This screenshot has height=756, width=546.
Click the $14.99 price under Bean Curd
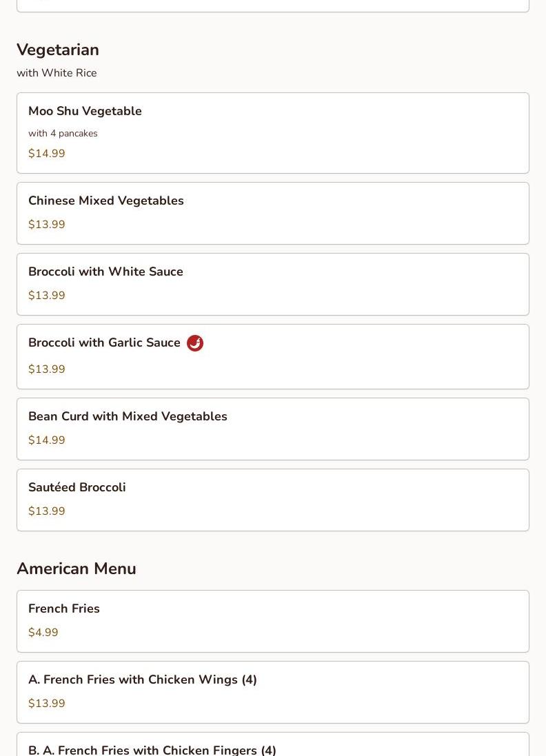pyautogui.click(x=47, y=440)
